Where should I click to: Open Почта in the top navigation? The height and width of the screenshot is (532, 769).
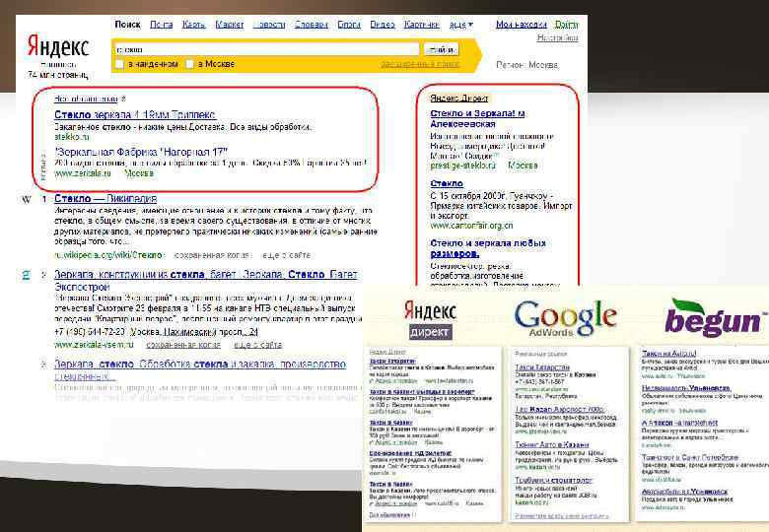pos(162,25)
